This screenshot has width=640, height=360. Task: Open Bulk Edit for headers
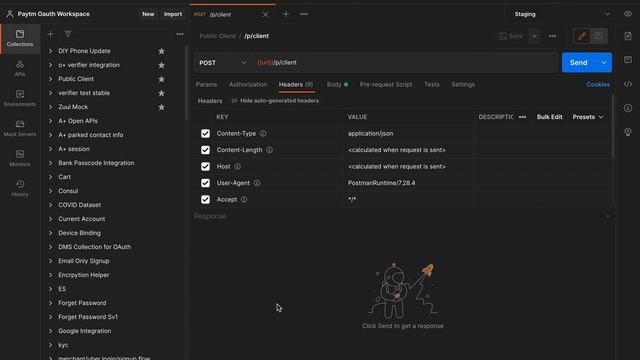(549, 117)
